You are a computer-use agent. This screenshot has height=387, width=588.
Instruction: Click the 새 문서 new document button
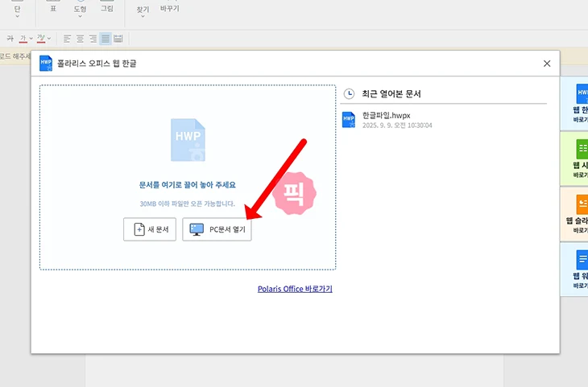150,229
